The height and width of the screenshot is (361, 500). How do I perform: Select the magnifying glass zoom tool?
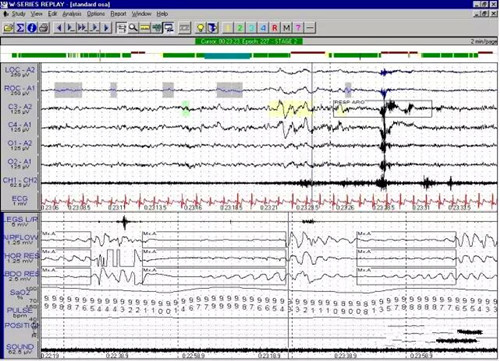(x=133, y=28)
